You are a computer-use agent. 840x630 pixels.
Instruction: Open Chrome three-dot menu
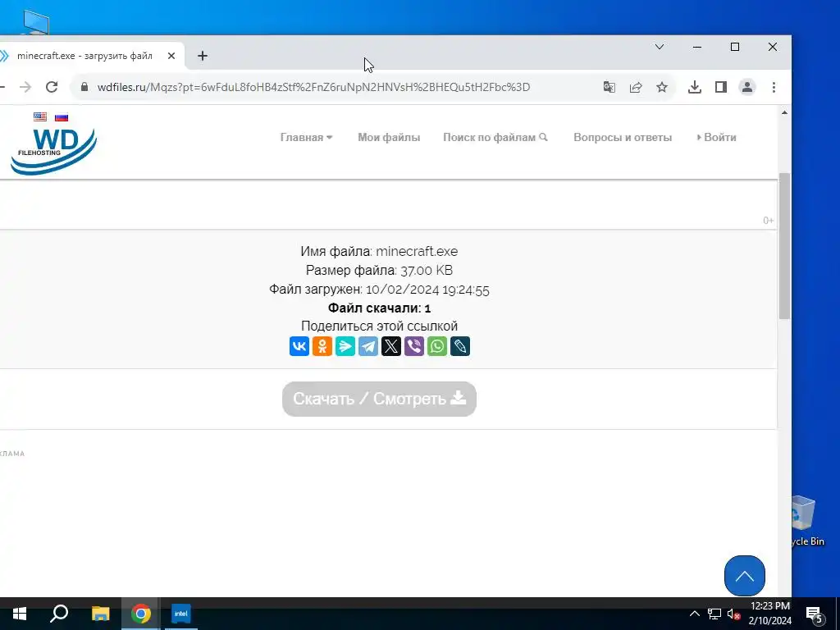(774, 87)
